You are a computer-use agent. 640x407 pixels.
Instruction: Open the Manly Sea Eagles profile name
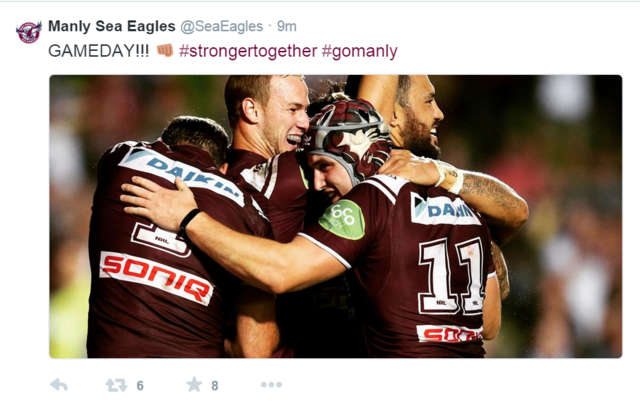112,26
